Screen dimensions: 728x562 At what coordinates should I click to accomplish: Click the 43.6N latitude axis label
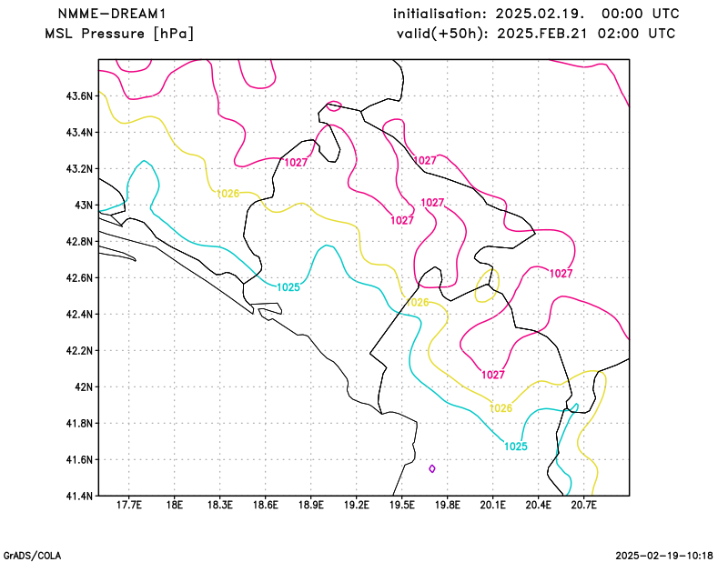click(79, 96)
